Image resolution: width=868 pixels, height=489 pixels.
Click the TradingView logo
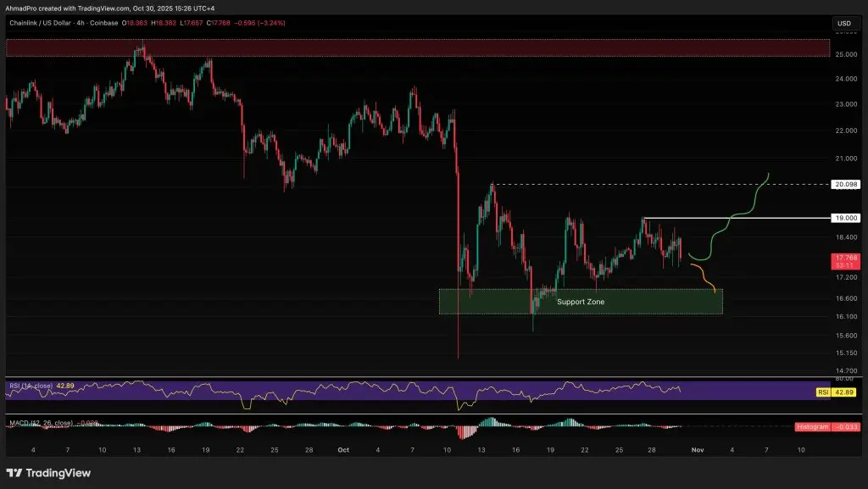[x=36, y=471]
